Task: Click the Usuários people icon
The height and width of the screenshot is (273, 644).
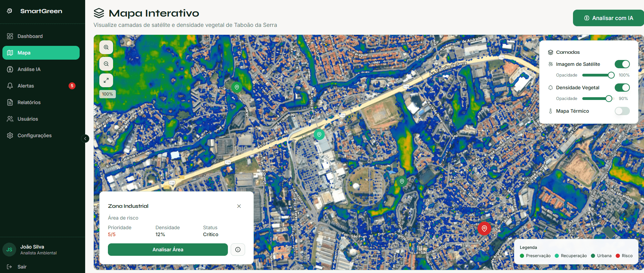Action: click(10, 119)
